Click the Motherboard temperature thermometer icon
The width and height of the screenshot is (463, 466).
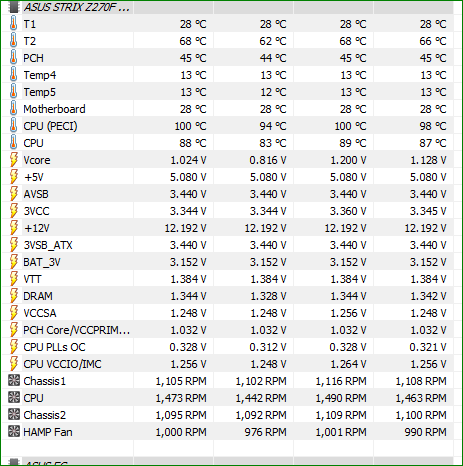click(x=13, y=109)
